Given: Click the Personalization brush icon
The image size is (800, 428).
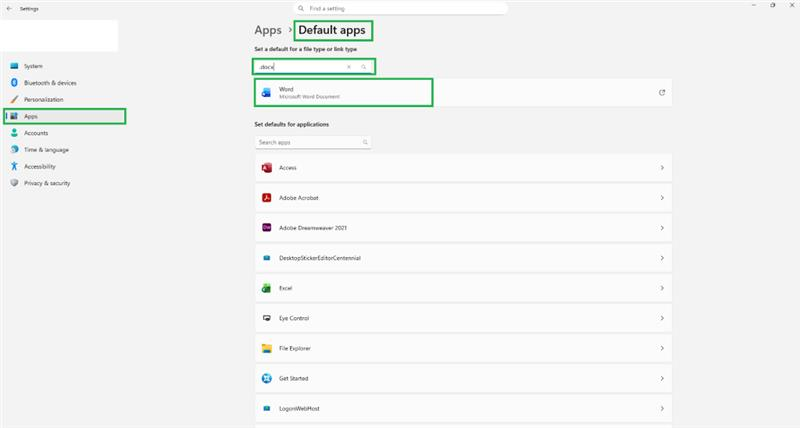Looking at the screenshot, I should pos(14,99).
